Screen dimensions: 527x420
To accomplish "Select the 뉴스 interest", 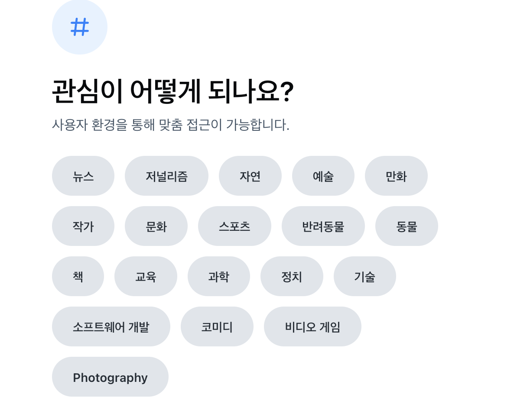I will pyautogui.click(x=83, y=176).
